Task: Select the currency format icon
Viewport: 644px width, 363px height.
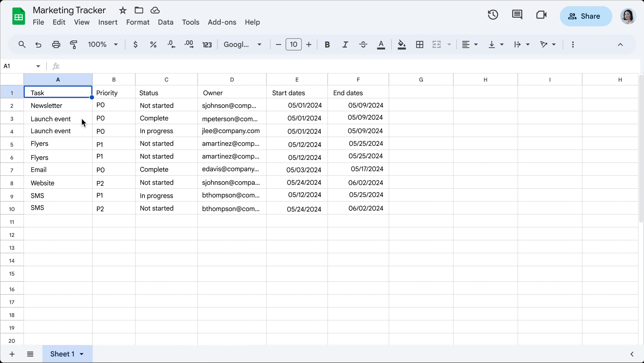Action: pos(135,44)
